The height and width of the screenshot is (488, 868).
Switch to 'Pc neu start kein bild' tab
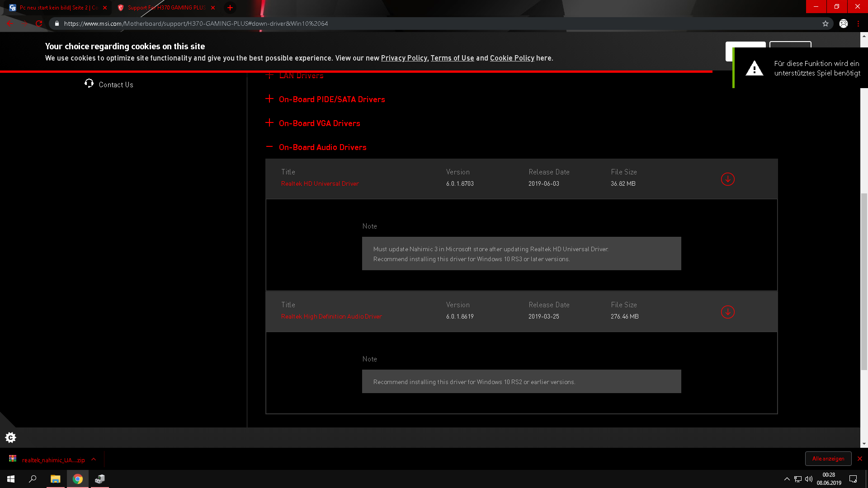(x=58, y=8)
